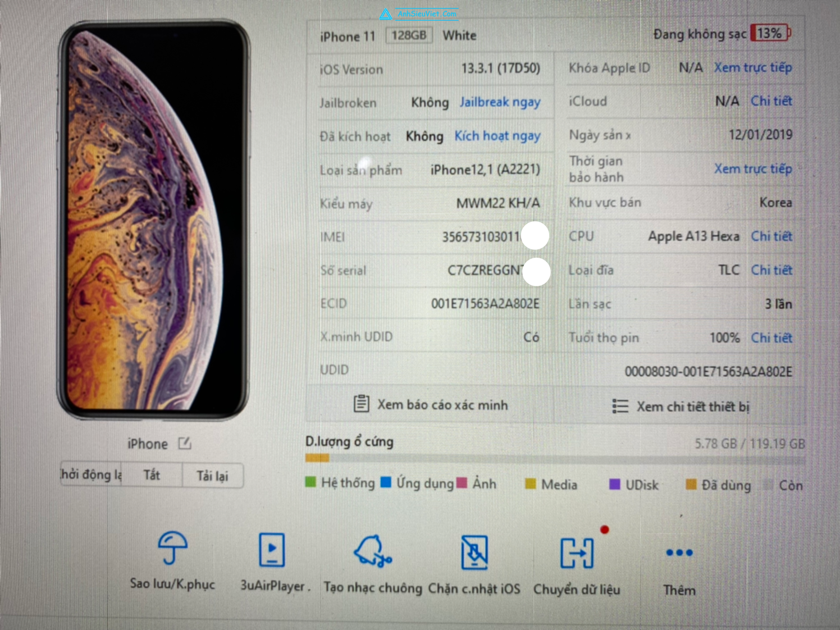Click Kích hoạt ngay activation link

coord(497,136)
